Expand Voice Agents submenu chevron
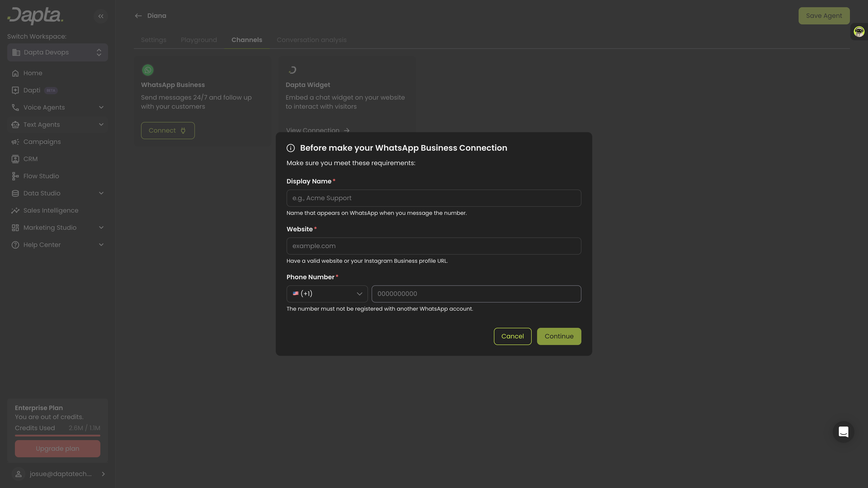The height and width of the screenshot is (488, 868). (x=101, y=108)
